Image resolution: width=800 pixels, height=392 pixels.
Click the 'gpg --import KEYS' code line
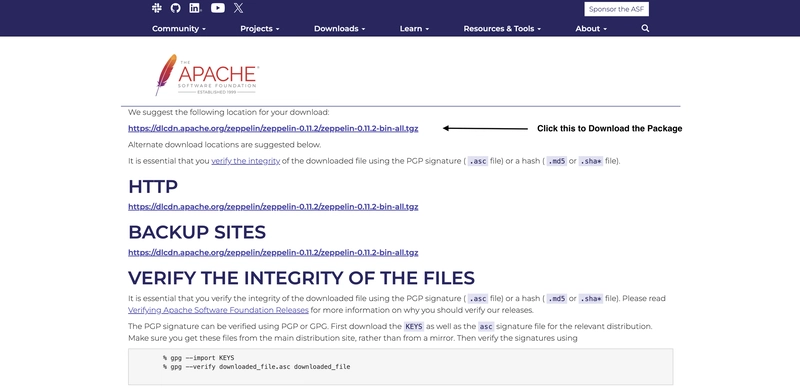pos(199,358)
